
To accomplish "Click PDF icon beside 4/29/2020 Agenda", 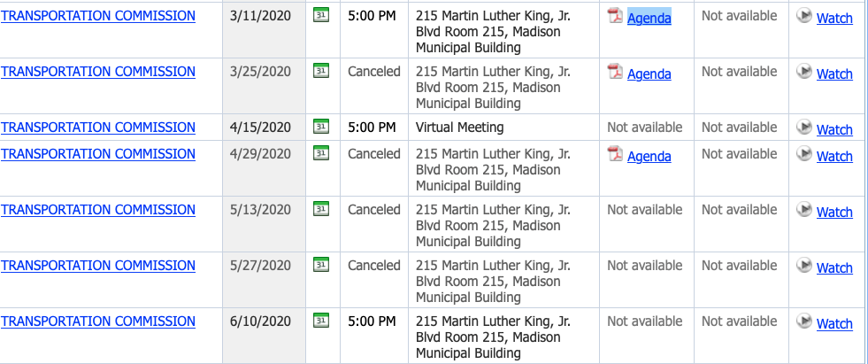I will pyautogui.click(x=616, y=154).
